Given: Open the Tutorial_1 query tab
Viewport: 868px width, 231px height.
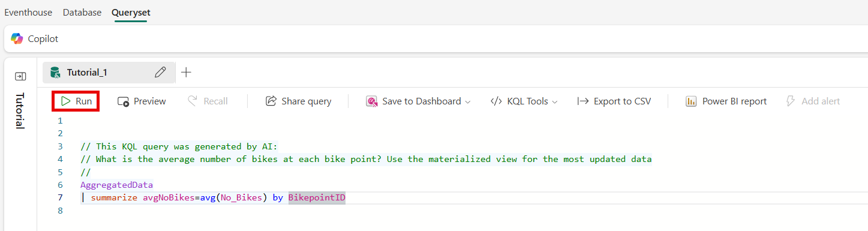Looking at the screenshot, I should point(87,73).
